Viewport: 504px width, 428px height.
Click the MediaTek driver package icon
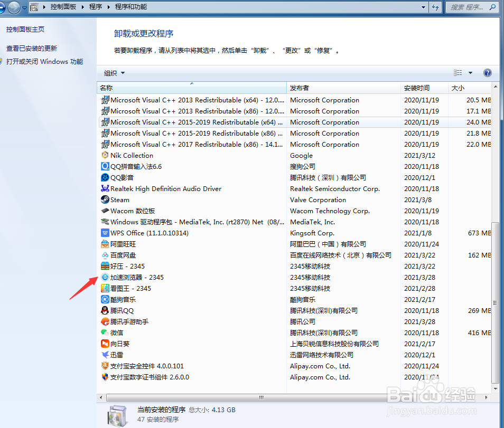[105, 222]
